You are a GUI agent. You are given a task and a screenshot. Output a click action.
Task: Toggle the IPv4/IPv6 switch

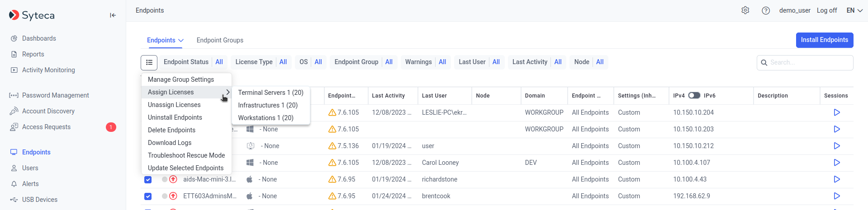[694, 95]
